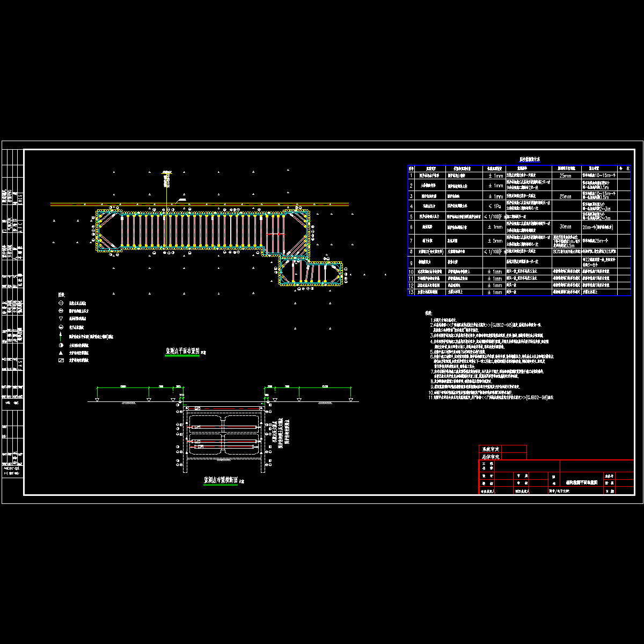The image size is (644, 644).
Task: Select the "25mm" value in table row 3
Action: pyautogui.click(x=566, y=196)
